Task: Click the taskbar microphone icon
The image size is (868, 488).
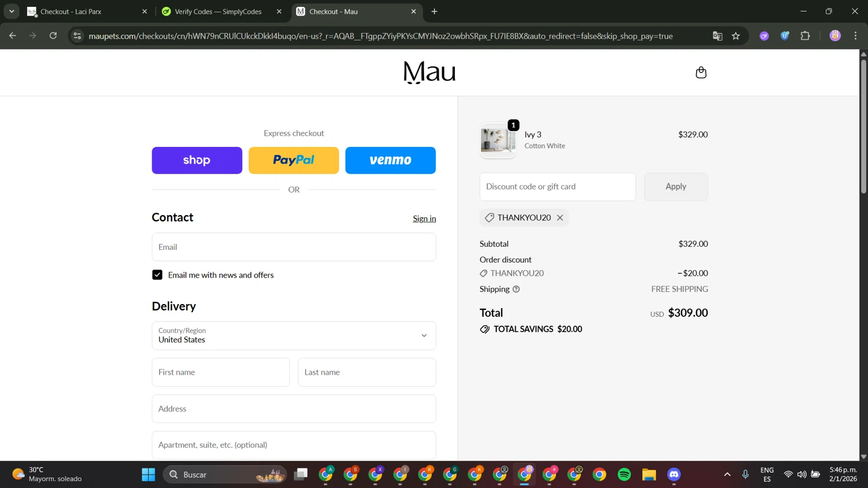Action: [x=745, y=475]
